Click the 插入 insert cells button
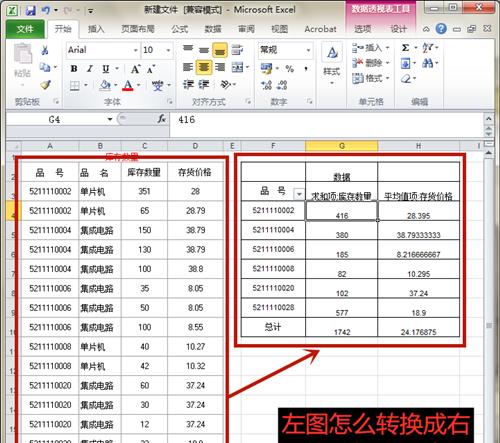Screen dimensions: 500x443 click(371, 48)
